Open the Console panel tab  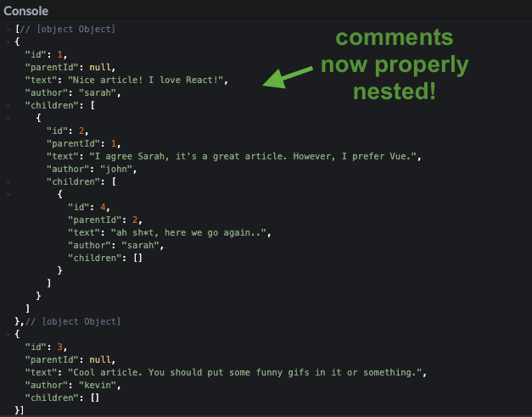pyautogui.click(x=25, y=11)
